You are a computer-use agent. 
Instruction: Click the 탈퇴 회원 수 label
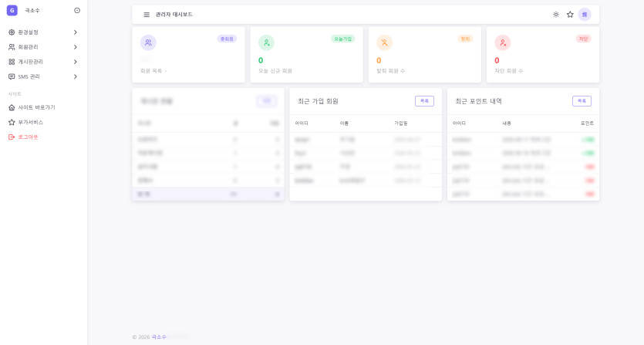point(391,71)
